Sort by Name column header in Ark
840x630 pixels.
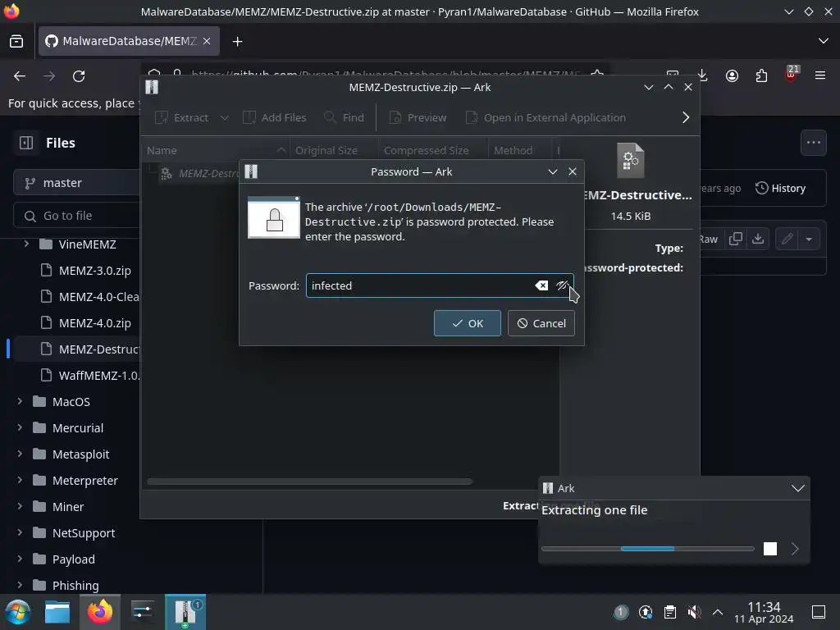pyautogui.click(x=216, y=151)
